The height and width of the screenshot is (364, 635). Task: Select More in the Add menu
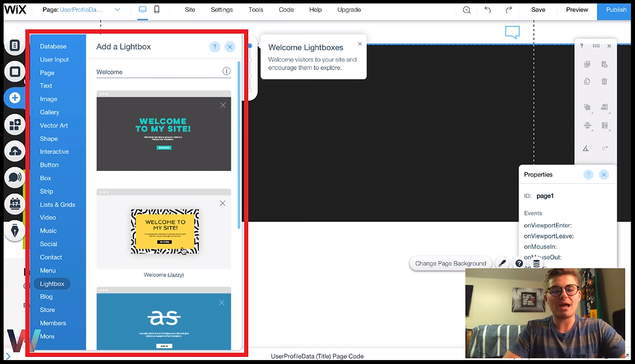[47, 336]
